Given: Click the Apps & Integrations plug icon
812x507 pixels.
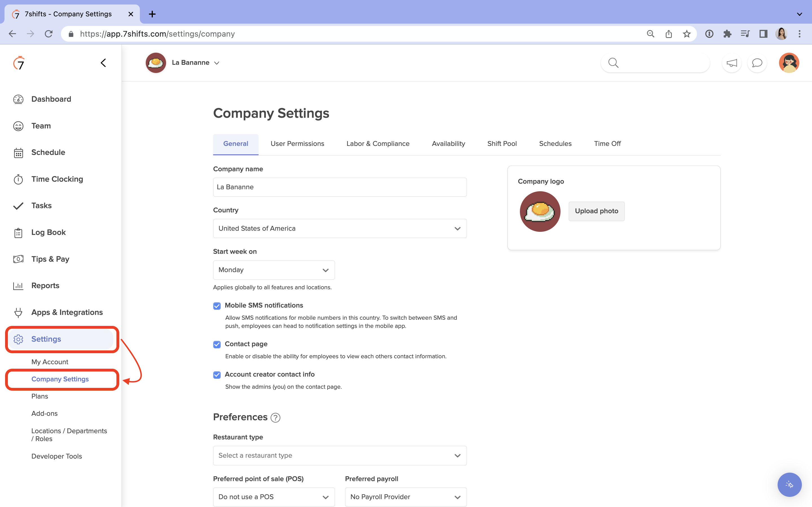Looking at the screenshot, I should 18,313.
